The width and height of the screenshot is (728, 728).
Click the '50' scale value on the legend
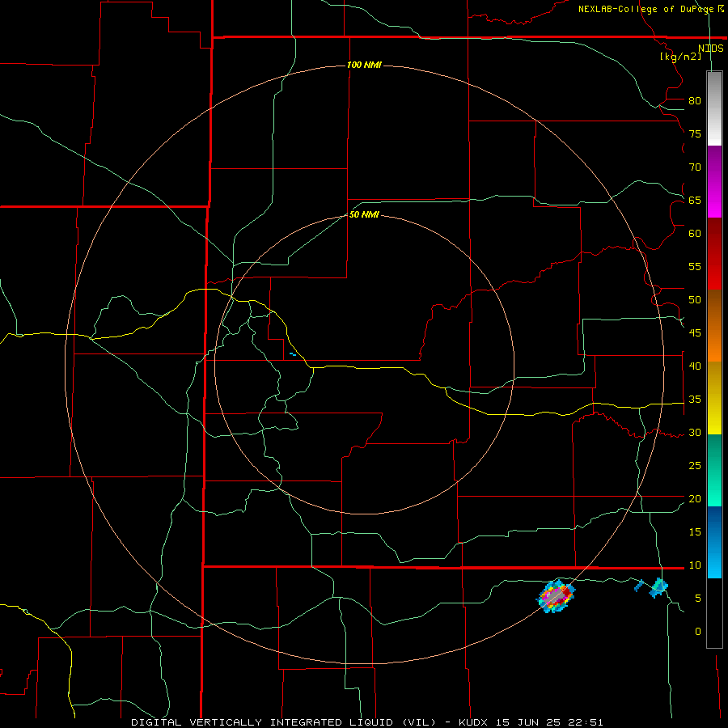(695, 300)
